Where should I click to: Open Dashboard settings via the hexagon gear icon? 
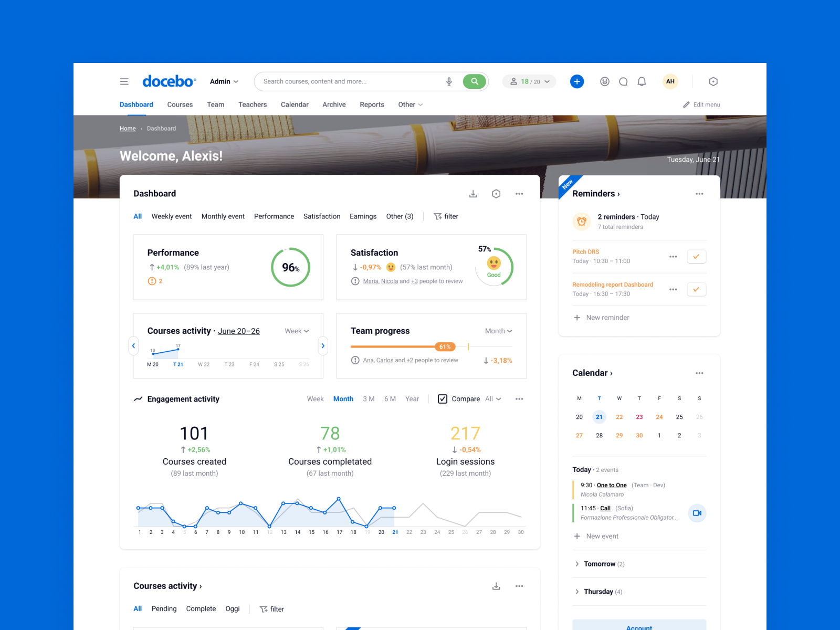(x=496, y=194)
